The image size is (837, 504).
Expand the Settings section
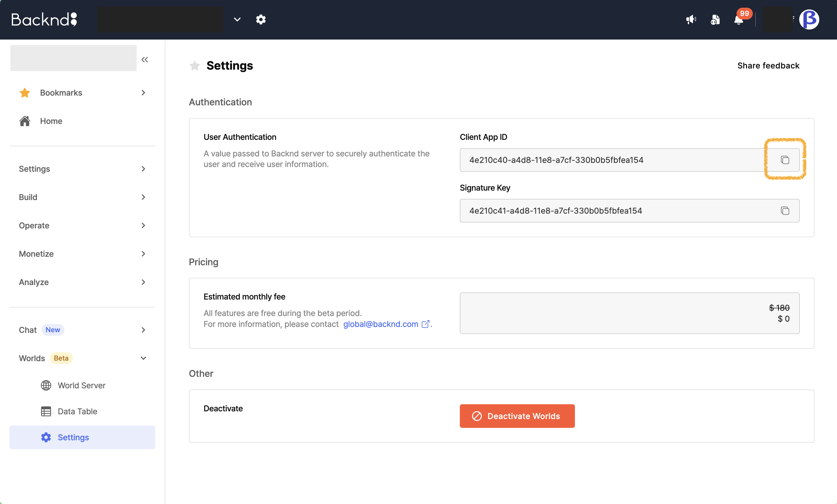tap(143, 168)
